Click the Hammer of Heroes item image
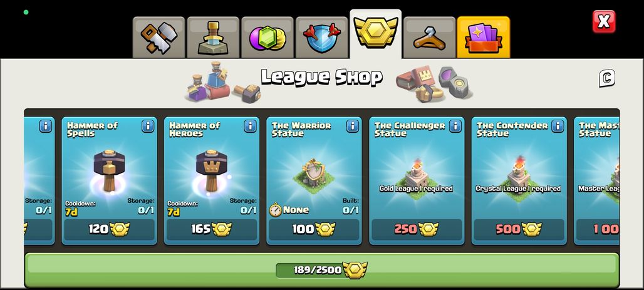This screenshot has width=644, height=290. (212, 170)
